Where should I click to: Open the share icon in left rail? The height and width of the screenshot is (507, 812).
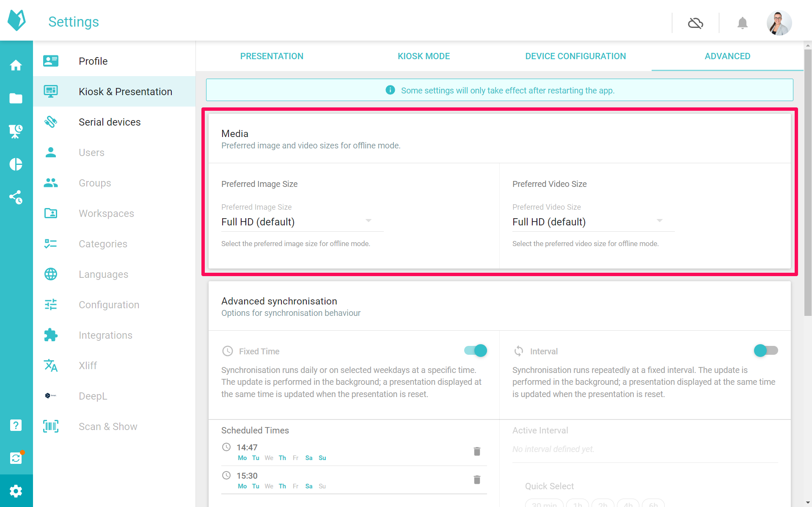click(16, 197)
